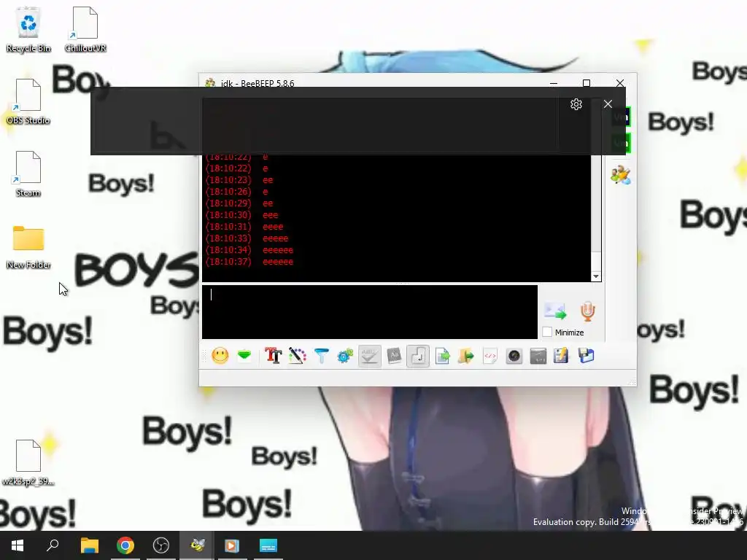The image size is (747, 560).
Task: Select chat line (18:10:33) eeeee
Action: (x=247, y=238)
